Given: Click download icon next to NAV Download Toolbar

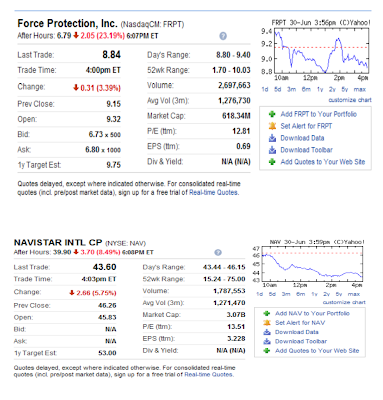Looking at the screenshot, I should [x=266, y=341].
